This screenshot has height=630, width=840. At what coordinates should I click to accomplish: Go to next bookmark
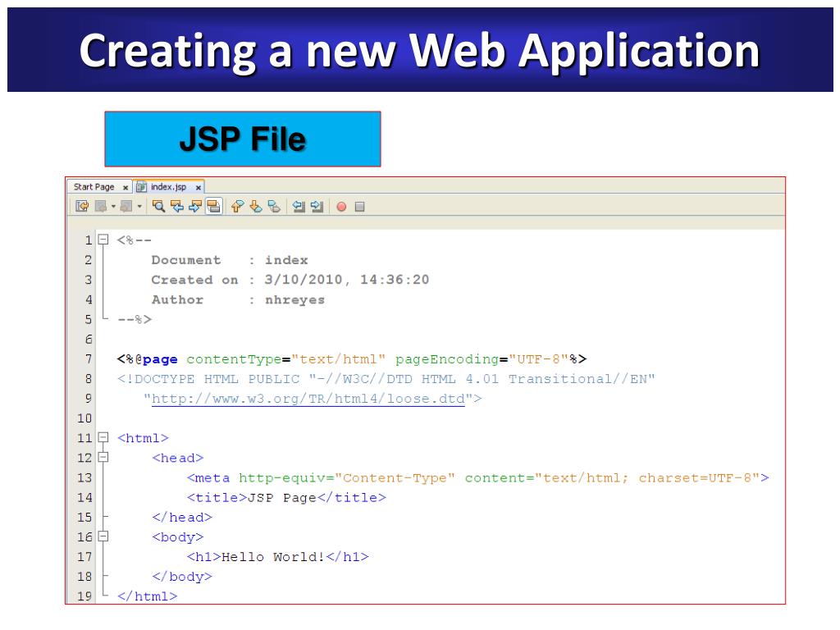pos(255,207)
